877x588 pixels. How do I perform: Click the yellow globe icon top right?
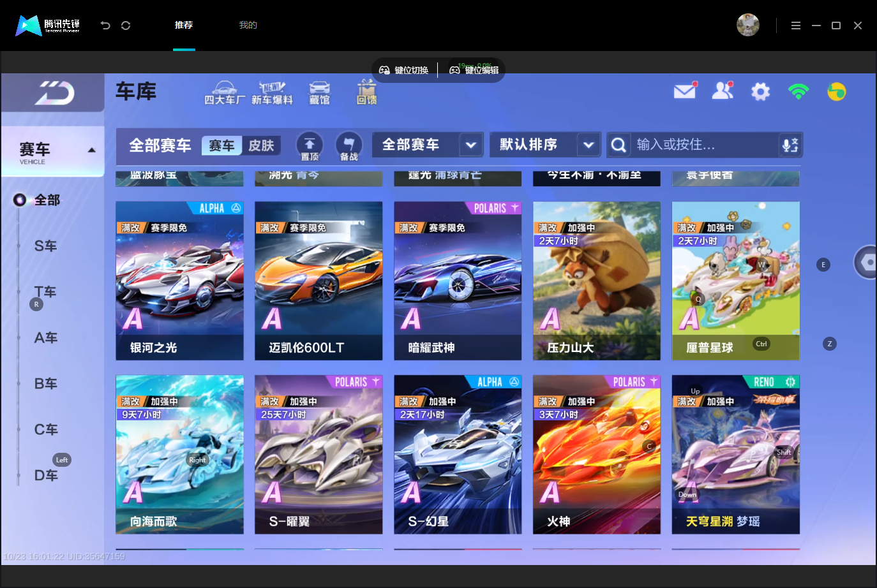click(836, 92)
